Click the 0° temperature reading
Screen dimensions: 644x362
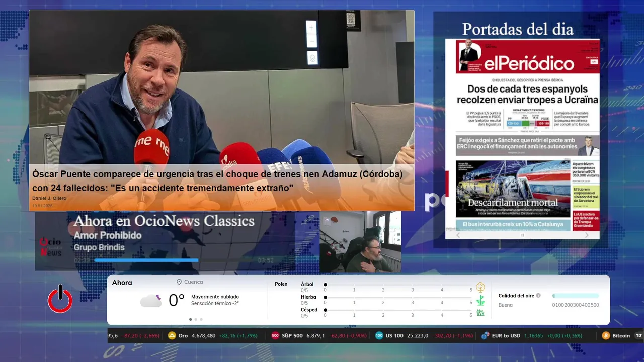[177, 300]
